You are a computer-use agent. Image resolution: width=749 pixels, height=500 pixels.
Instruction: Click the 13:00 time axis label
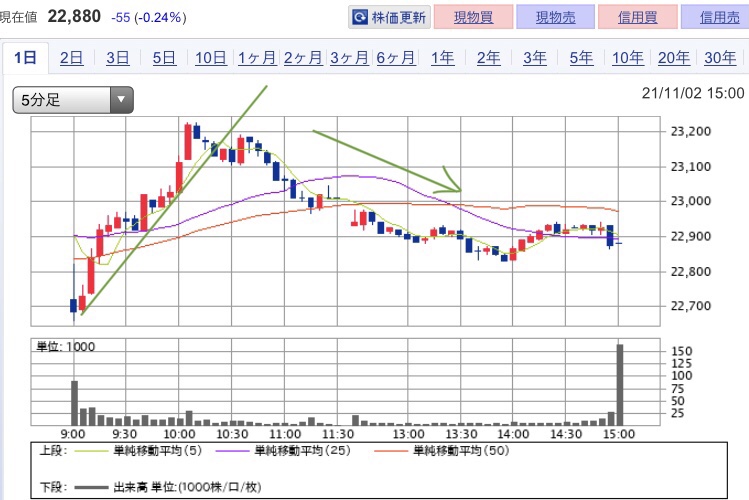click(x=408, y=434)
